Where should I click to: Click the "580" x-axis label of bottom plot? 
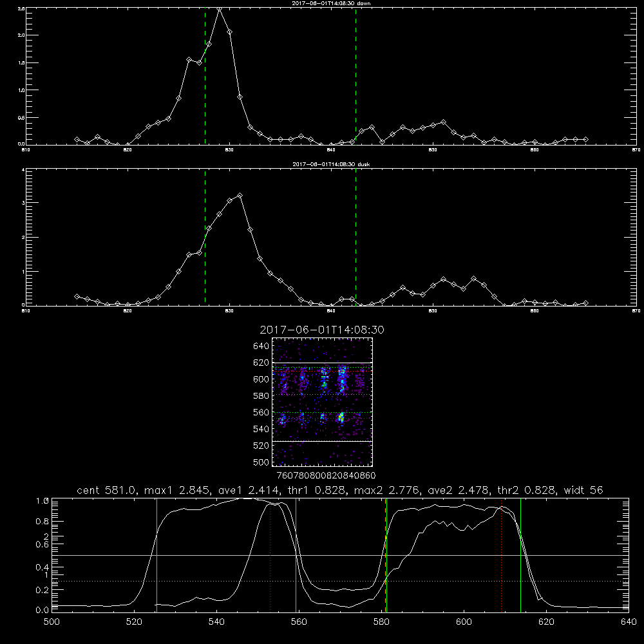coord(381,622)
